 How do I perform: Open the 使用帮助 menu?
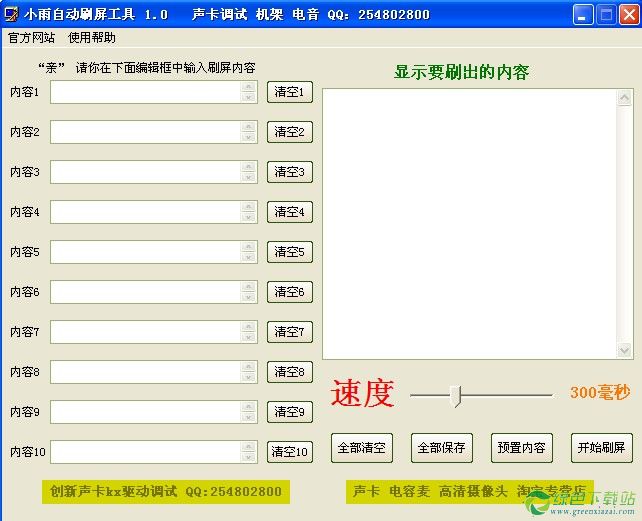[92, 38]
